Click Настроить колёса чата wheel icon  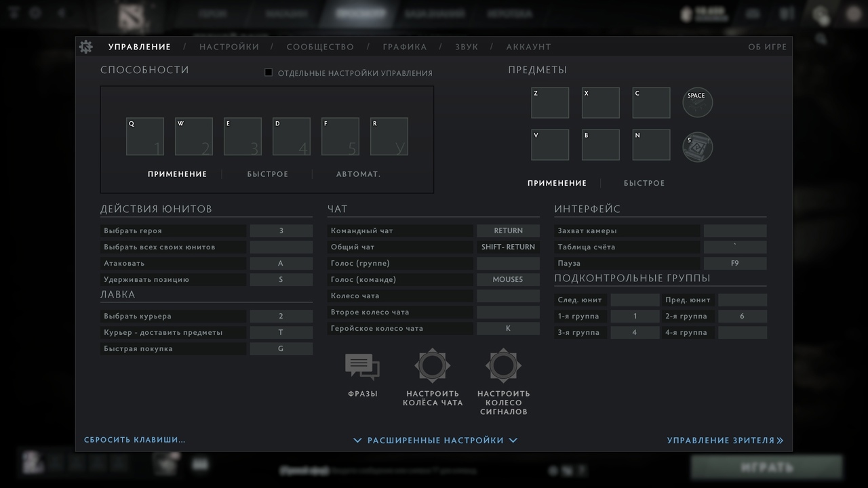pos(433,366)
